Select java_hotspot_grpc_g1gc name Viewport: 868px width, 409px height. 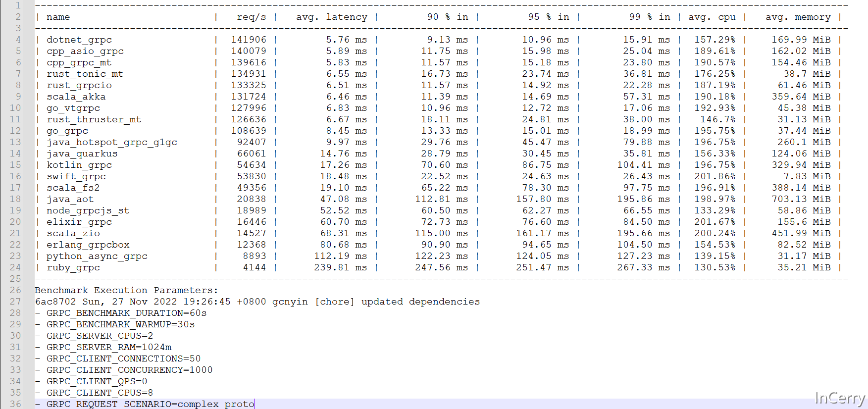pyautogui.click(x=112, y=142)
